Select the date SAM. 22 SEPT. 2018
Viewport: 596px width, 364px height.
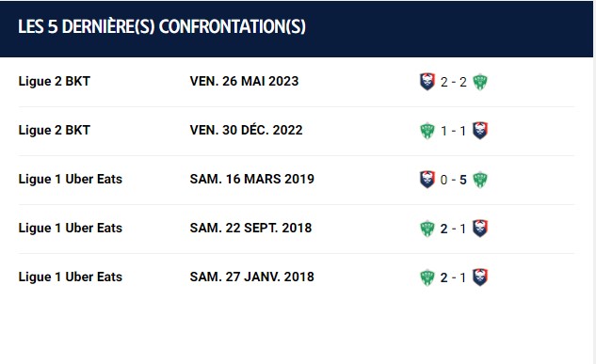[x=250, y=228]
